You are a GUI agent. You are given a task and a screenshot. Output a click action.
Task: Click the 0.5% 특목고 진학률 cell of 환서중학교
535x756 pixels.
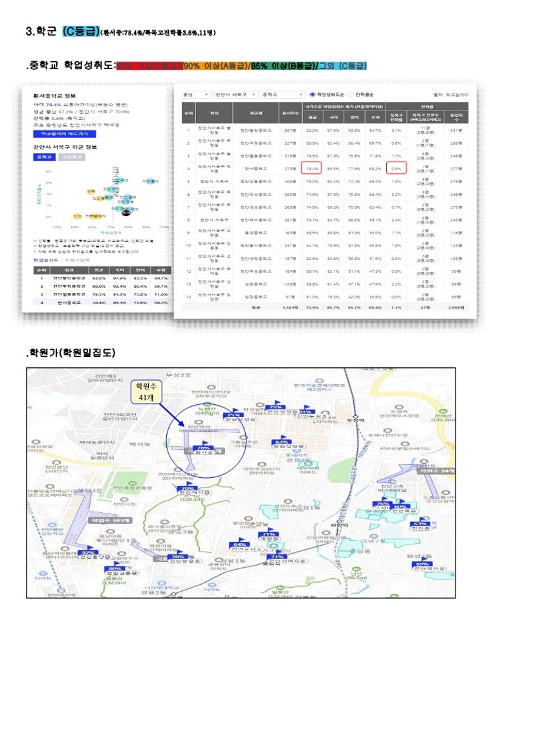[x=397, y=168]
